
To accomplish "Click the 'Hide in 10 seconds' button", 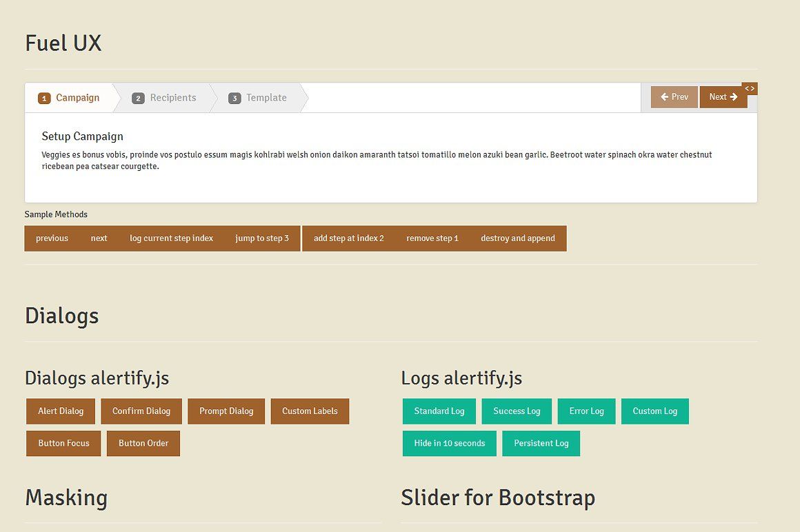I will point(450,444).
